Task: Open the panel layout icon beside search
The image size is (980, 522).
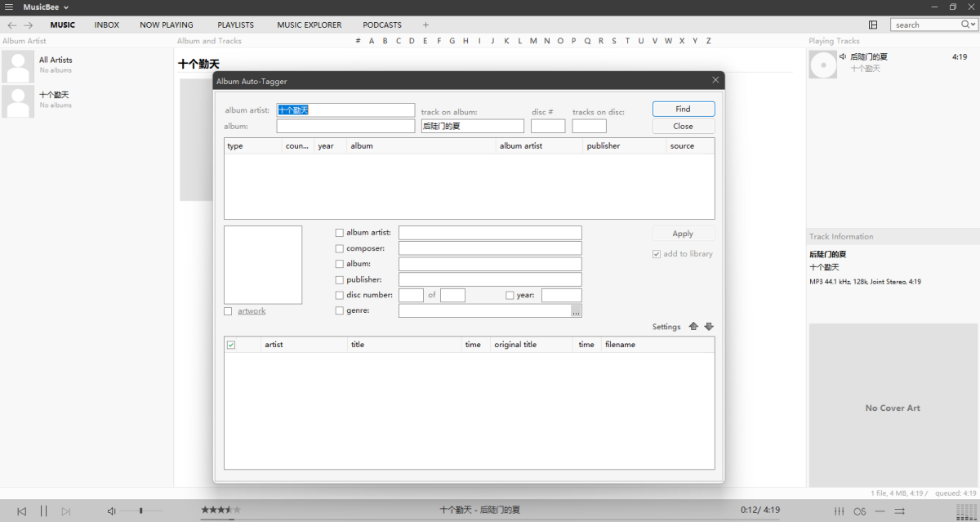Action: tap(873, 25)
